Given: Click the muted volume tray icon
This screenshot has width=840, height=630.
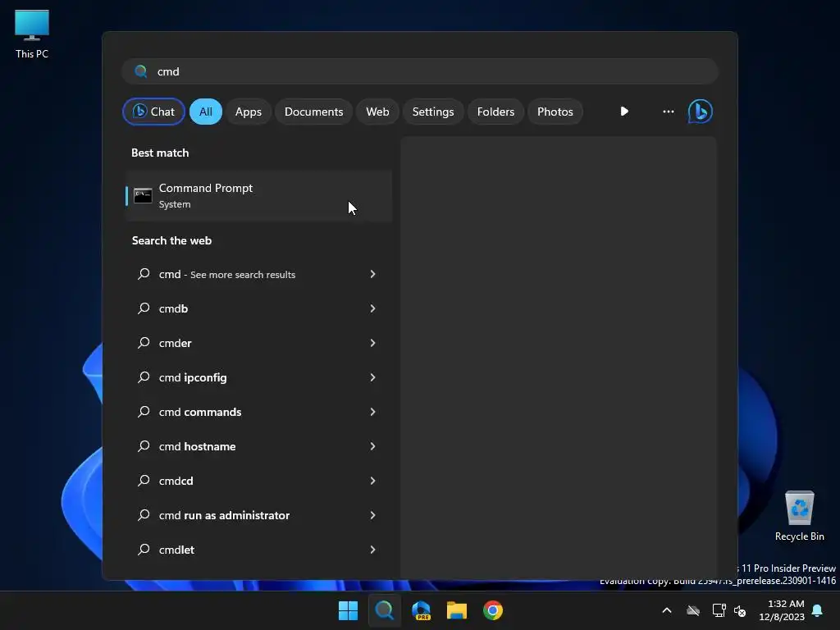Looking at the screenshot, I should pyautogui.click(x=740, y=610).
